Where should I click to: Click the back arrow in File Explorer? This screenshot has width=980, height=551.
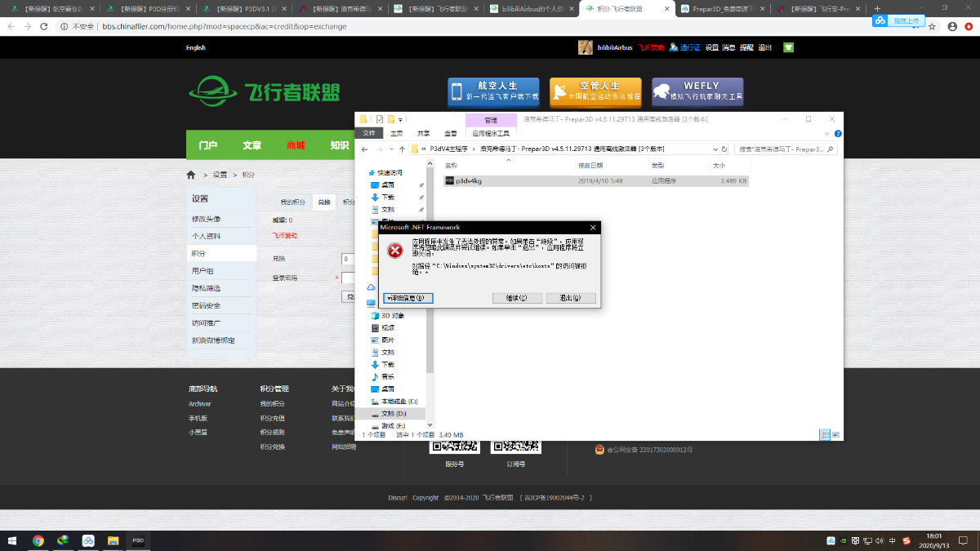[363, 149]
